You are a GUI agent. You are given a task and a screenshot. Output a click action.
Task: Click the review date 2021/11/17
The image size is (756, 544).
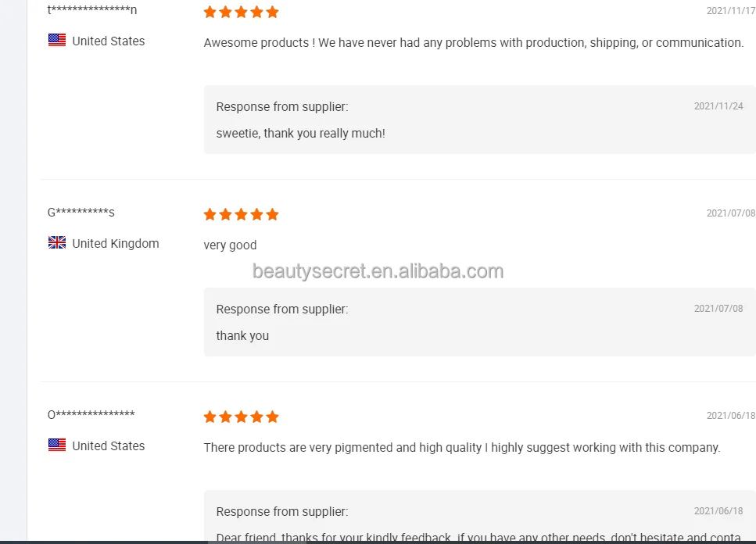(730, 11)
